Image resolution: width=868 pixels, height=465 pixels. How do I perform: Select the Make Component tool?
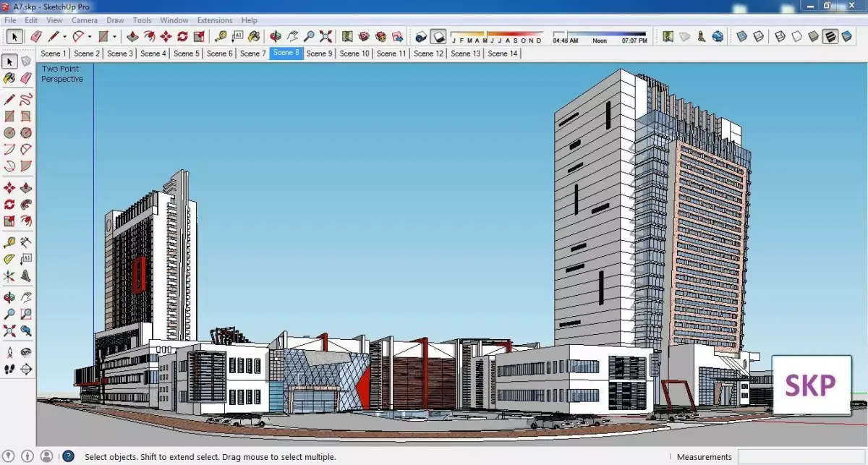(x=26, y=61)
